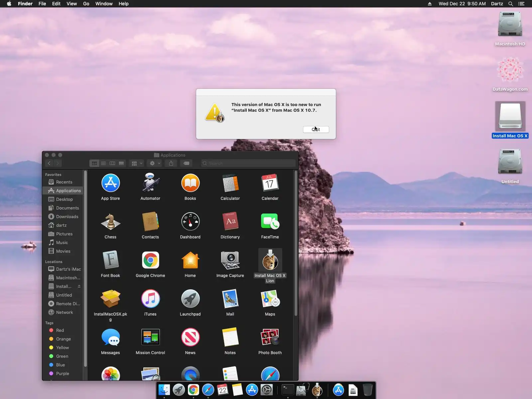Select the Home app icon
The image size is (532, 399).
click(190, 260)
